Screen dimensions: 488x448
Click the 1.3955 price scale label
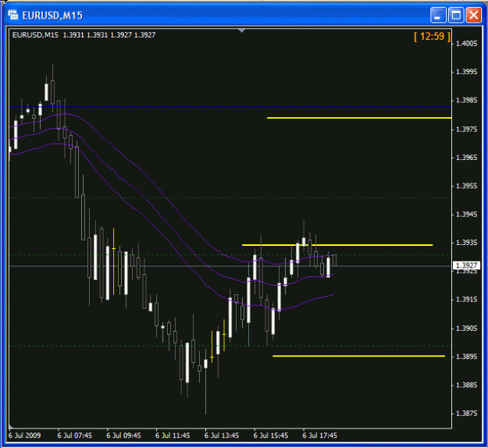click(x=466, y=186)
